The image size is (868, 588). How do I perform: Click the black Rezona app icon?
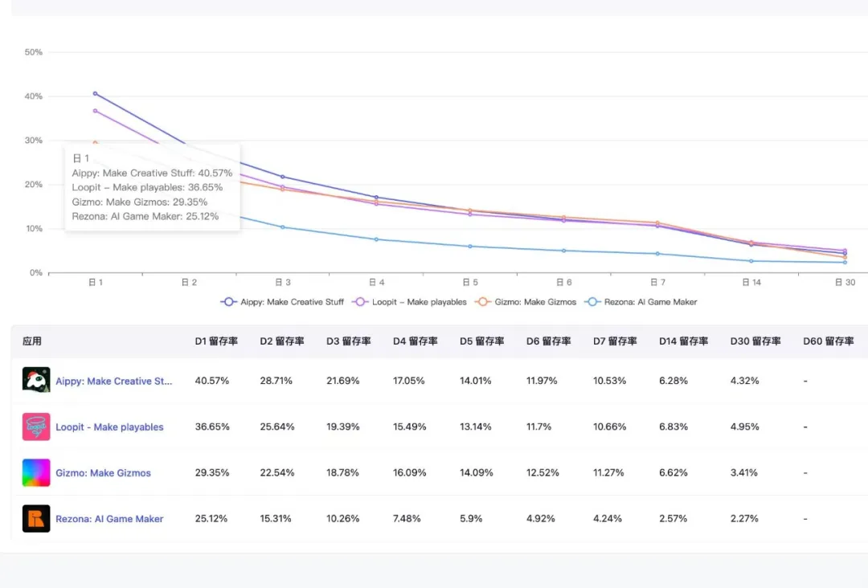point(36,518)
